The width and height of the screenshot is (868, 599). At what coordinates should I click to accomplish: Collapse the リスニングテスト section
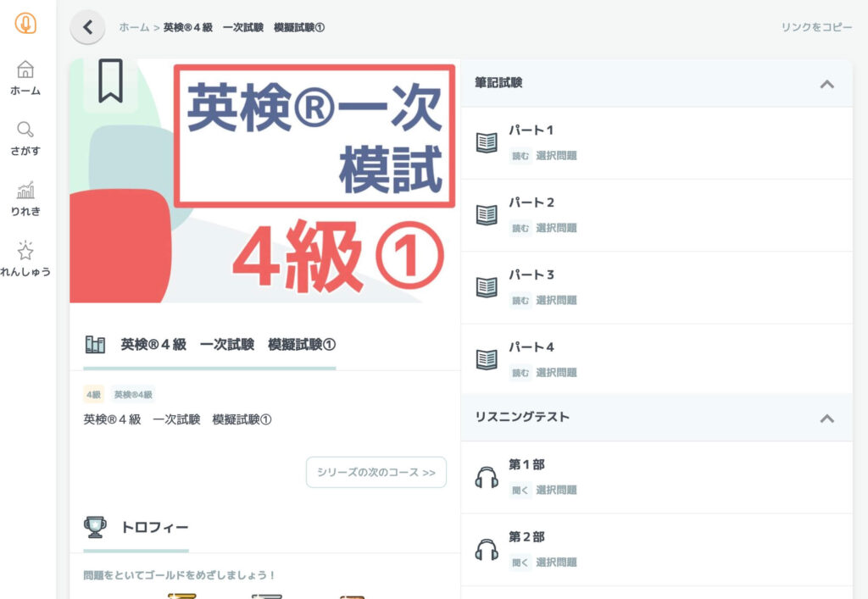[827, 418]
